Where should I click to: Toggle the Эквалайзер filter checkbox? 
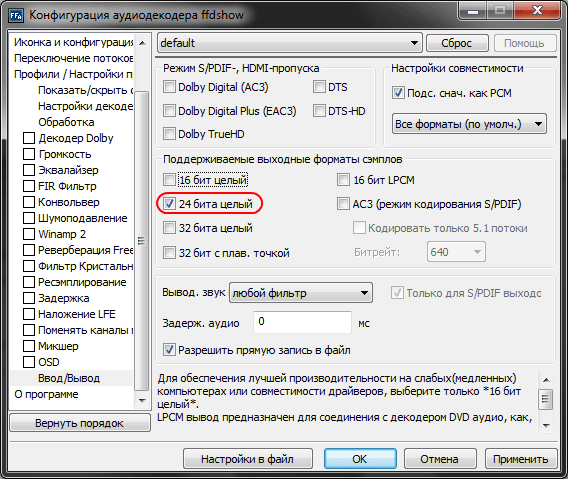[x=29, y=170]
